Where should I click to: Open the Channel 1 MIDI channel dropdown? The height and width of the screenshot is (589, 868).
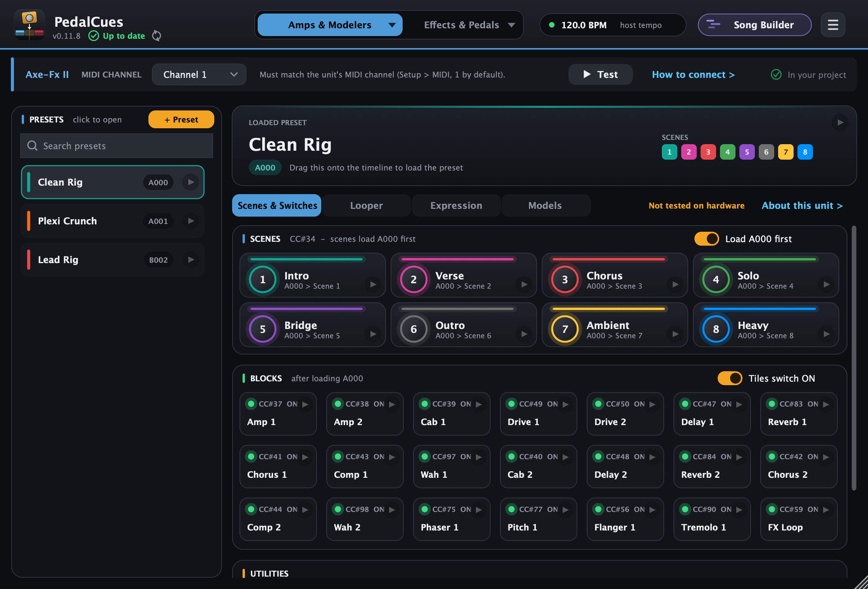(x=199, y=74)
